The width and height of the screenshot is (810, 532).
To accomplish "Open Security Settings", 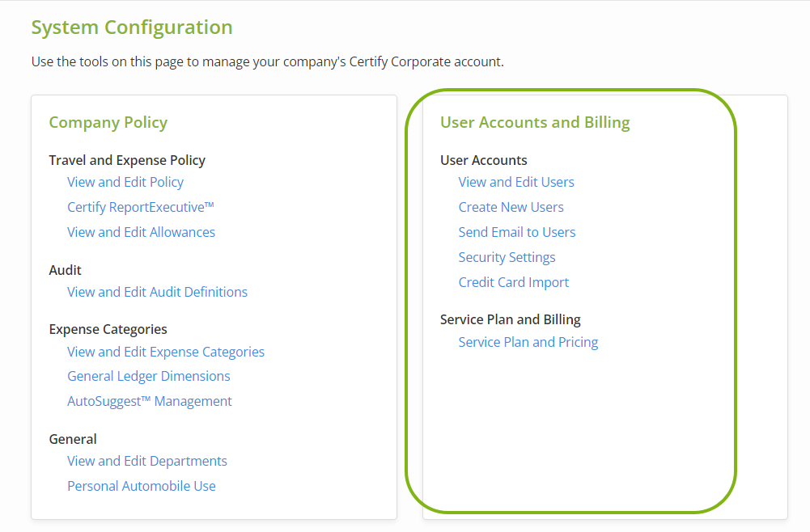I will click(507, 257).
